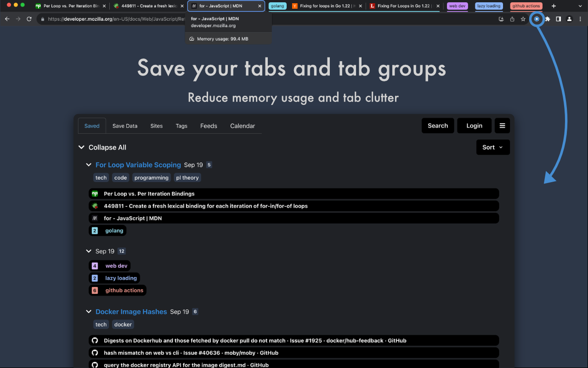Open saved 449811 lexical binding entry
Screen dimensions: 588x368
[x=294, y=206]
